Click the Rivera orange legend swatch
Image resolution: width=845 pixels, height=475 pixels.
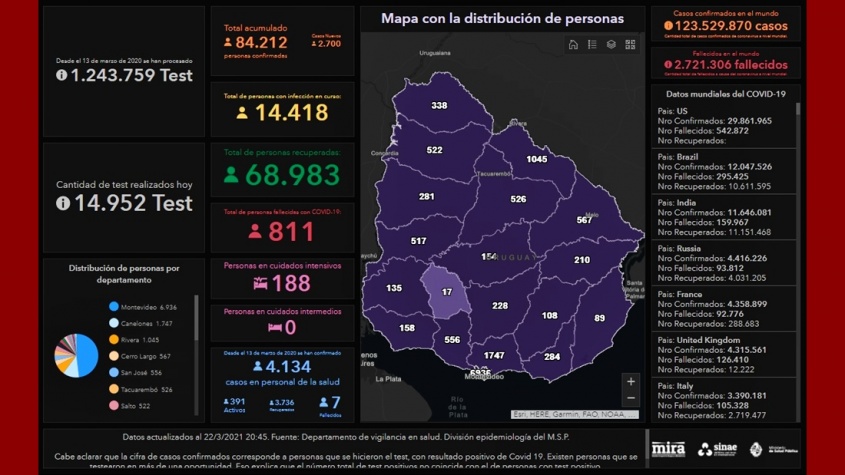pyautogui.click(x=114, y=340)
